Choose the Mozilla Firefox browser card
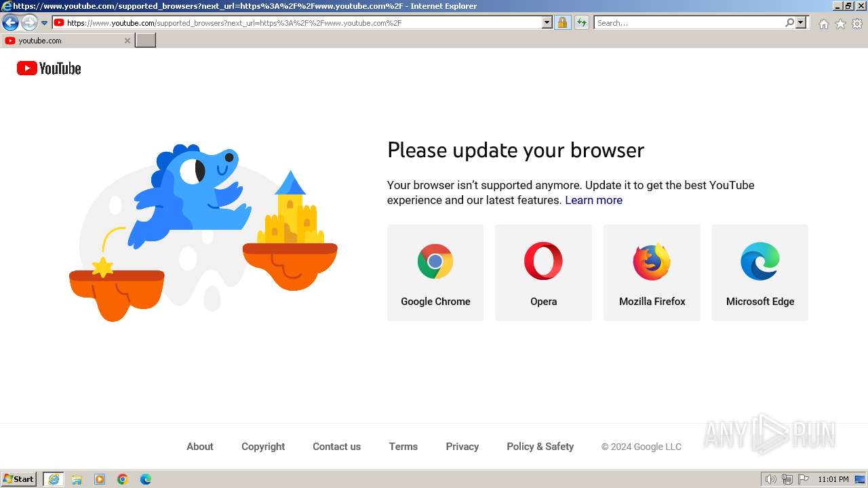The height and width of the screenshot is (488, 868). 652,272
